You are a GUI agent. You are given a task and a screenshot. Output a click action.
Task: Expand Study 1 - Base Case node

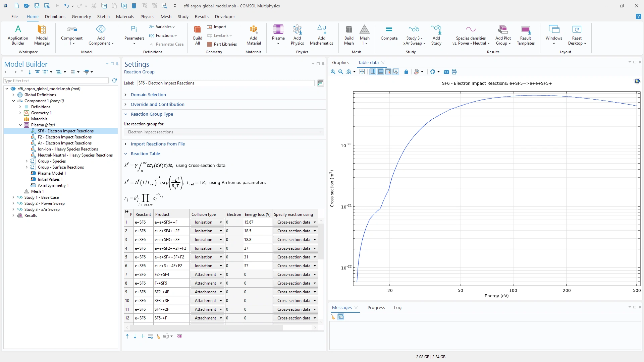pyautogui.click(x=13, y=197)
